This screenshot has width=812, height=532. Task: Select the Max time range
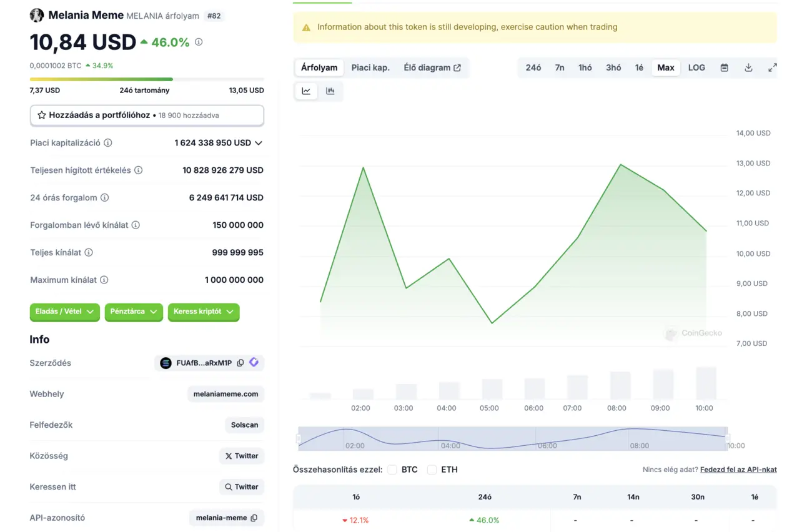tap(666, 67)
